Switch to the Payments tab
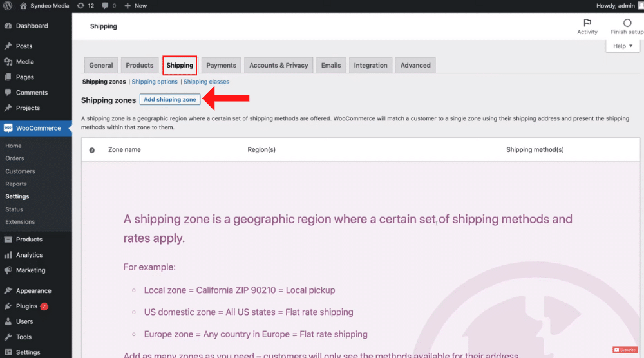The image size is (644, 358). [221, 65]
